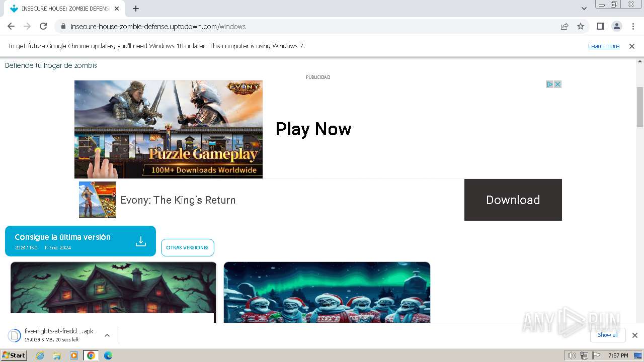Image resolution: width=644 pixels, height=362 pixels.
Task: Open the Action Center flag icon
Action: 596,355
